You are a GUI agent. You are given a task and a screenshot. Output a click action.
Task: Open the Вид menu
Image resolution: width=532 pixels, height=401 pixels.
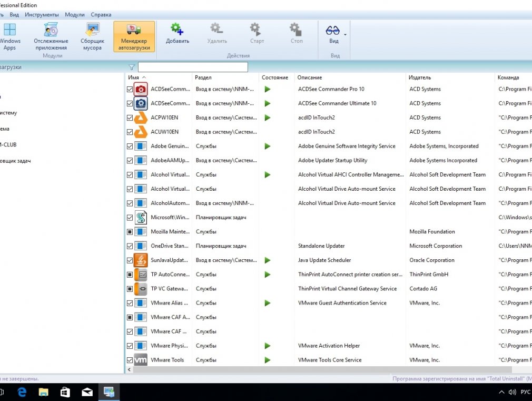pos(14,15)
